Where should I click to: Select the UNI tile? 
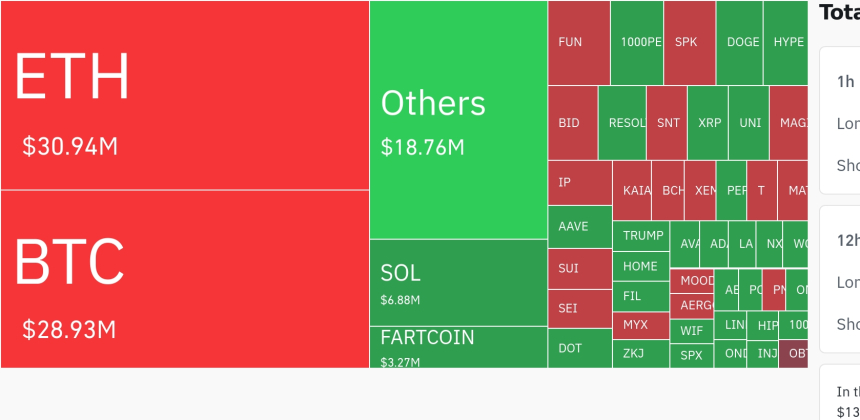tap(749, 123)
